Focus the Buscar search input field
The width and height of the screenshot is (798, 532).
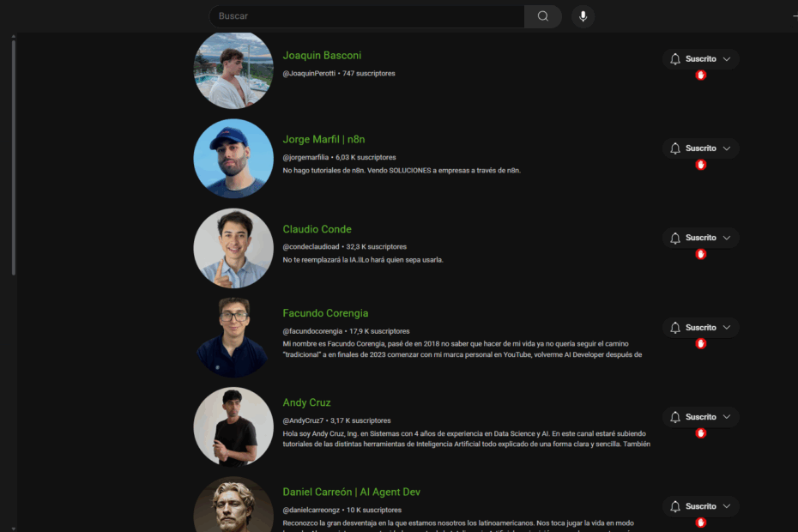[x=366, y=16]
